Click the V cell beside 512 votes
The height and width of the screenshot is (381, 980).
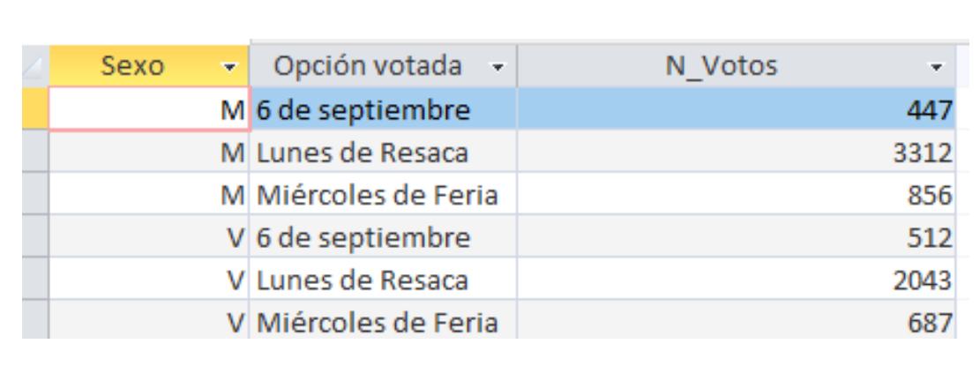149,236
